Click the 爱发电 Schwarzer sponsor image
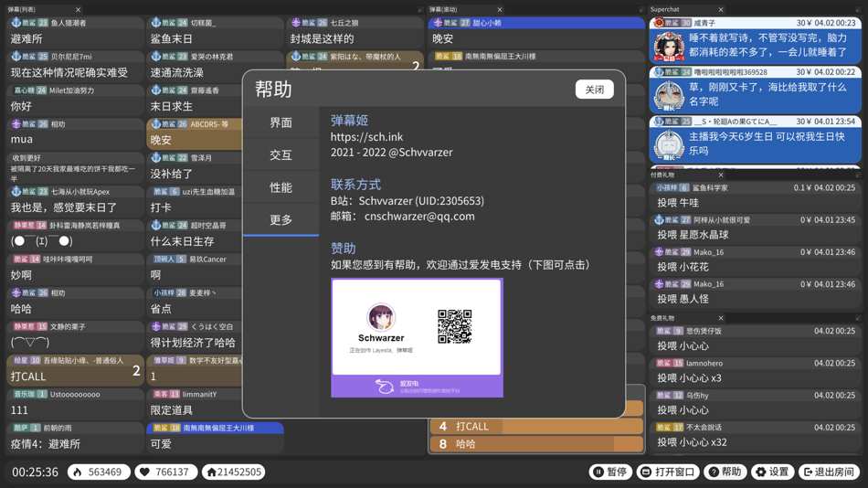 pyautogui.click(x=417, y=337)
